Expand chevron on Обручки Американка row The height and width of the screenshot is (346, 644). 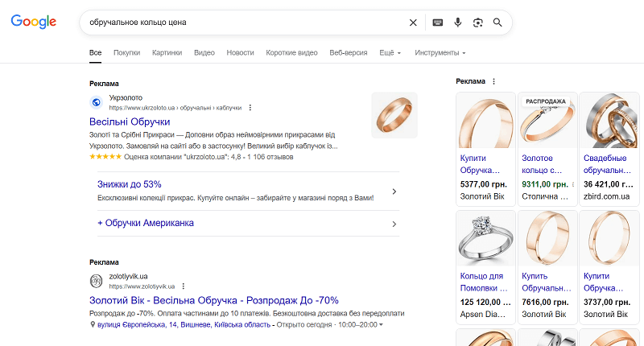click(x=394, y=224)
